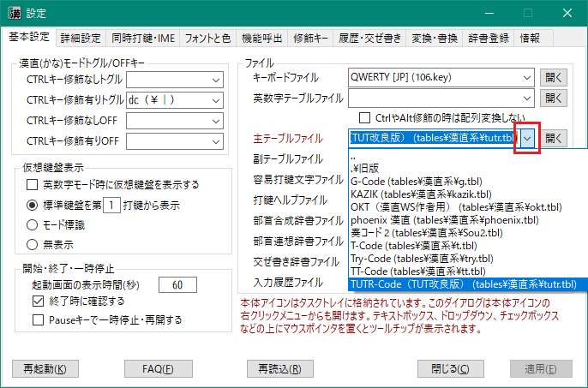Click 開く button for キーボードファイル
Screen dimensions: 588x388
[554, 78]
